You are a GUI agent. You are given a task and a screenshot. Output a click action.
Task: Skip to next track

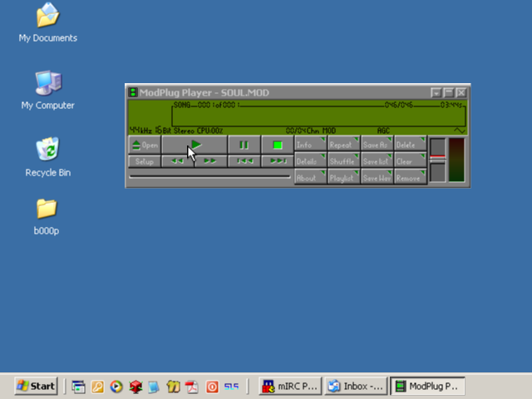click(277, 160)
